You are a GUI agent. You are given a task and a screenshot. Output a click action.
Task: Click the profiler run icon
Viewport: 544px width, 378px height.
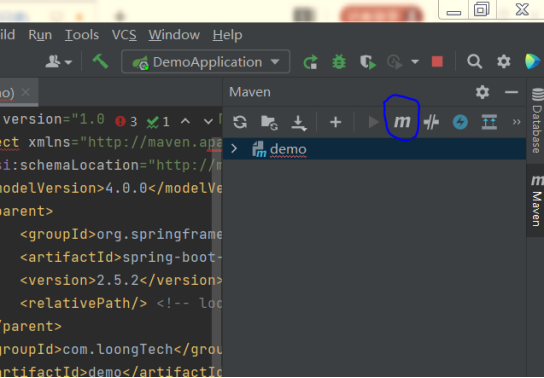pyautogui.click(x=395, y=62)
